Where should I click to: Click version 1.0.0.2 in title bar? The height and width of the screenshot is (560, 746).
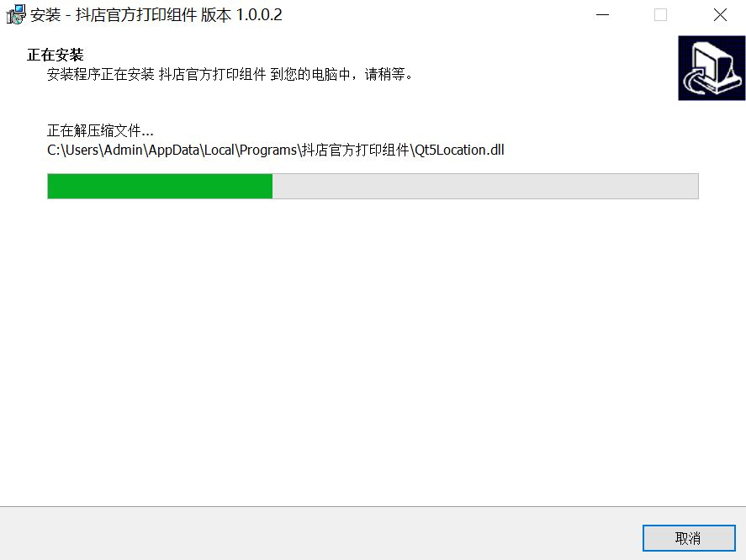pyautogui.click(x=259, y=15)
